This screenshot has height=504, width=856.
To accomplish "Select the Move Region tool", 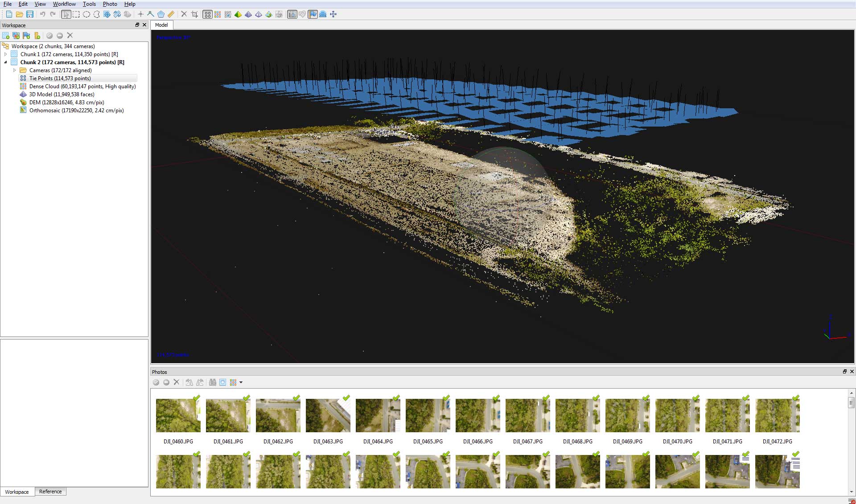I will tap(107, 14).
